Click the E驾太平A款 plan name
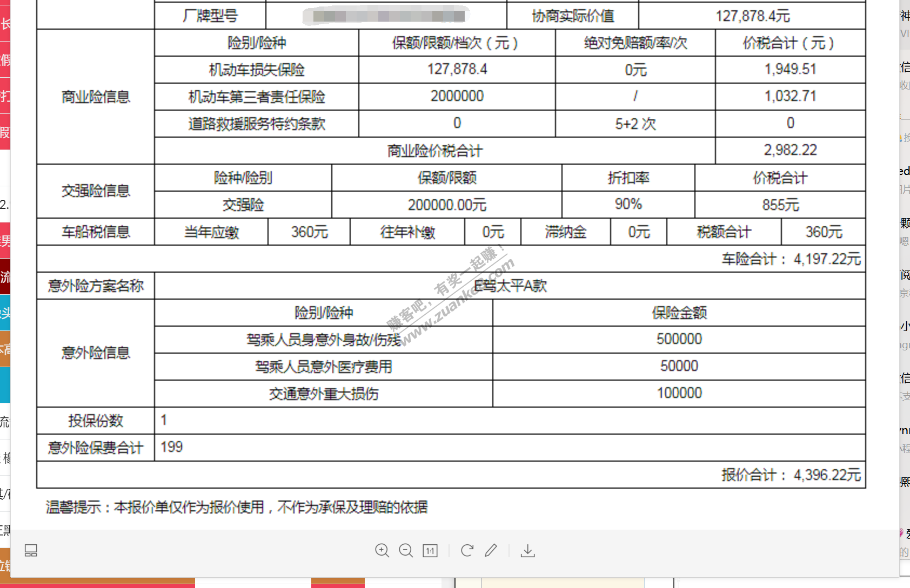This screenshot has width=910, height=588. coord(511,286)
